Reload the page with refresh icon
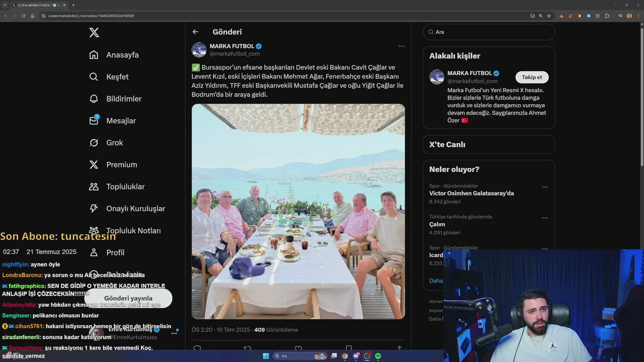 coord(24,16)
